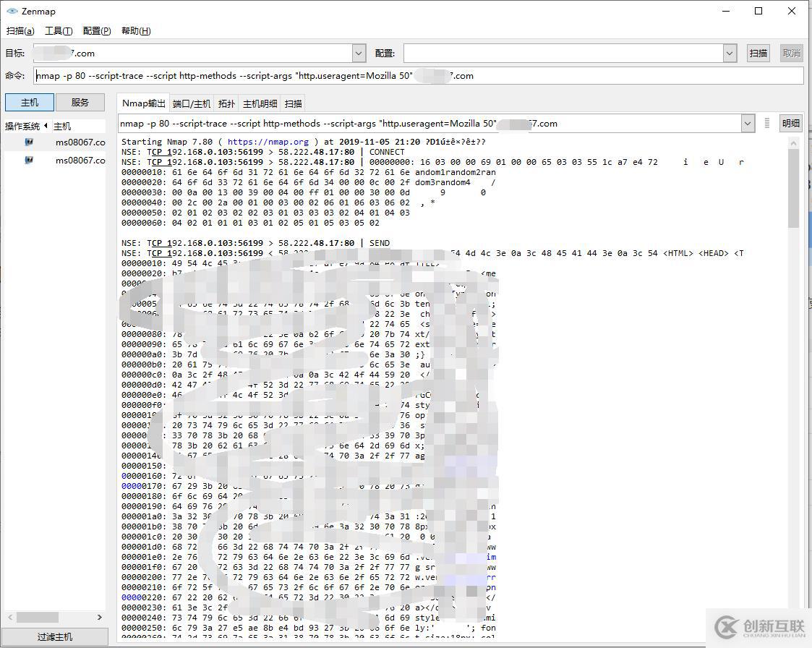Maximize the Zenmap window
Screen dimensions: 812x648
click(x=758, y=11)
